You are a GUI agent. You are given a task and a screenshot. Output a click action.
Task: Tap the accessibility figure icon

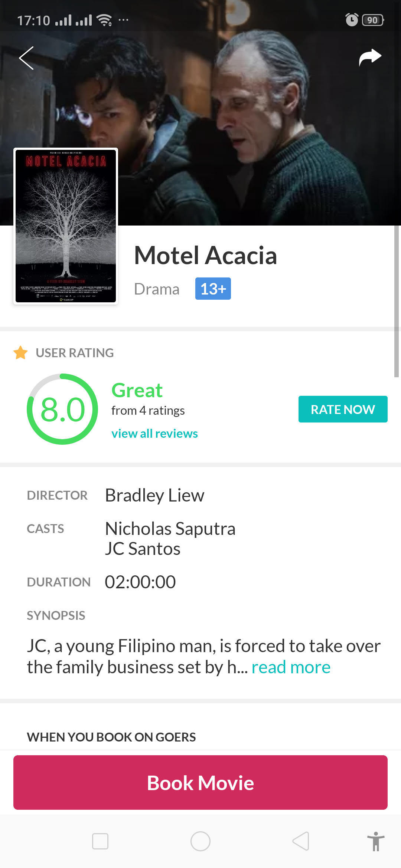[375, 841]
